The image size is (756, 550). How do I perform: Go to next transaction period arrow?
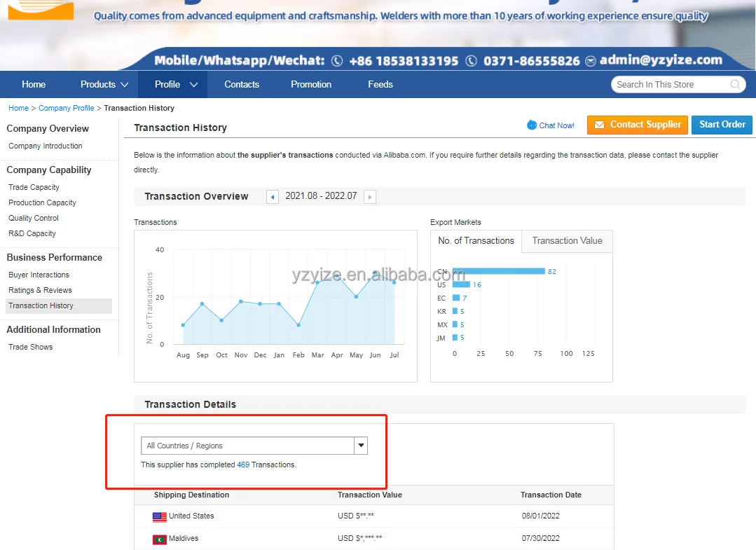pos(370,197)
